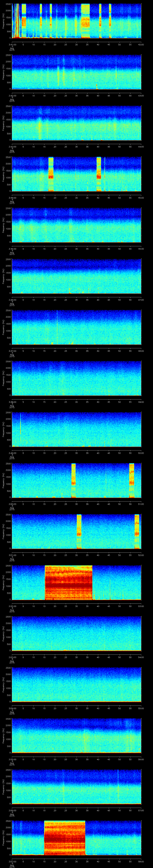
Task: Click the Frequency (Hz) axis label of top plot
Action: coord(3,21)
